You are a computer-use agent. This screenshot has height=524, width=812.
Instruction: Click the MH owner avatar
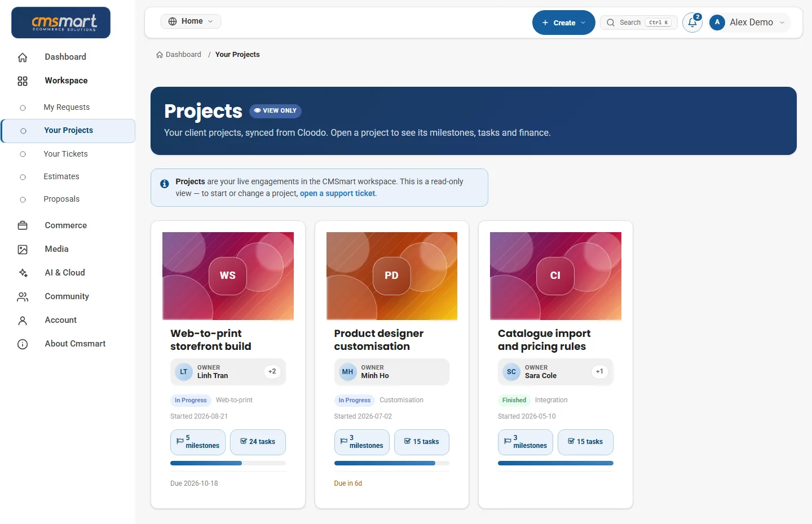[347, 372]
